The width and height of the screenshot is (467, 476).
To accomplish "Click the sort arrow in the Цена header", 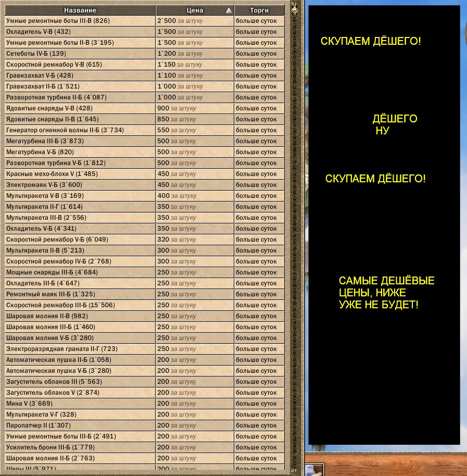I will pyautogui.click(x=229, y=10).
